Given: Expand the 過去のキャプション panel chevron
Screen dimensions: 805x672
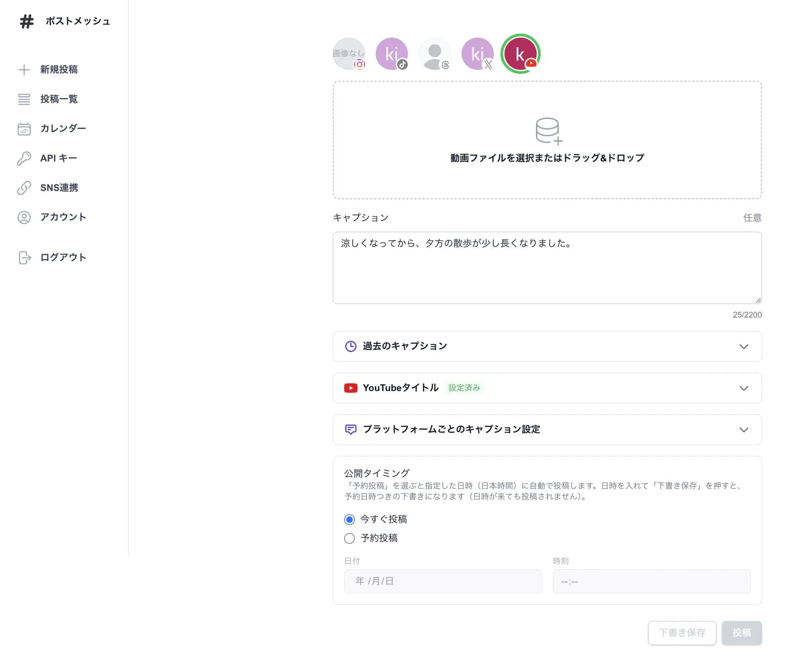Looking at the screenshot, I should click(x=744, y=346).
